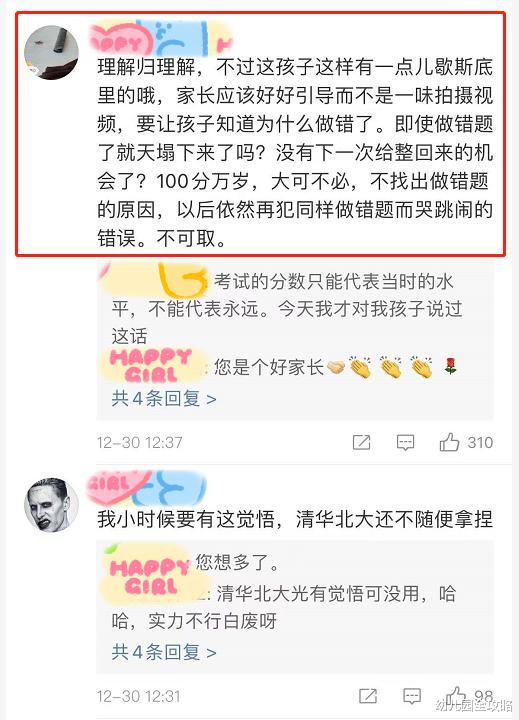
Task: Expand 共4条回复 under second comment
Action: pyautogui.click(x=164, y=652)
